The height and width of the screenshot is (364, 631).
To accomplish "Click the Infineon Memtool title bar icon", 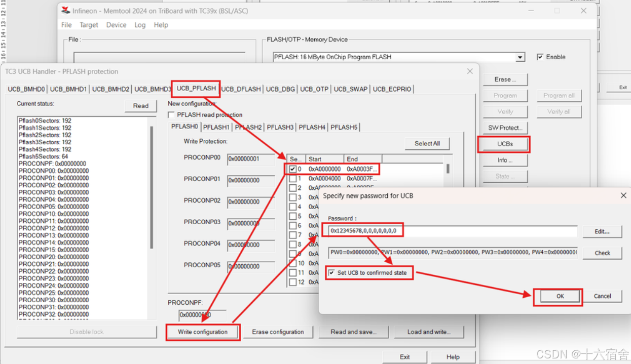I will (66, 11).
